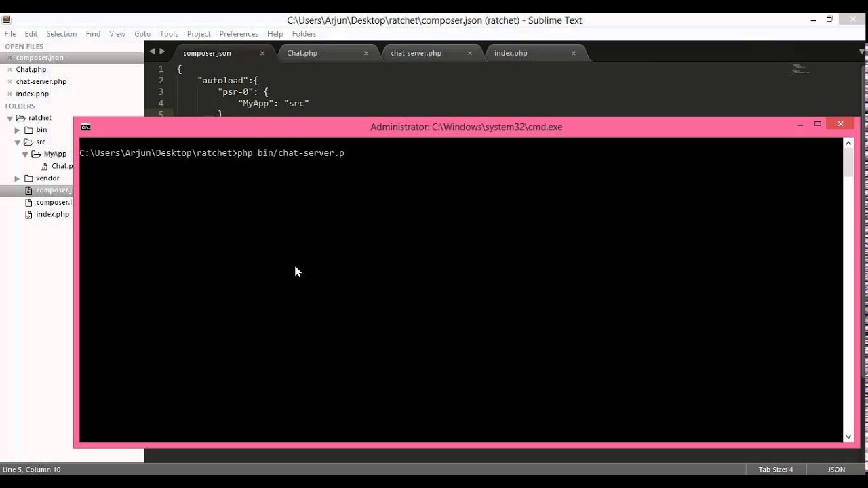Open composer.json in the folder tree
The width and height of the screenshot is (868, 488).
tap(54, 190)
